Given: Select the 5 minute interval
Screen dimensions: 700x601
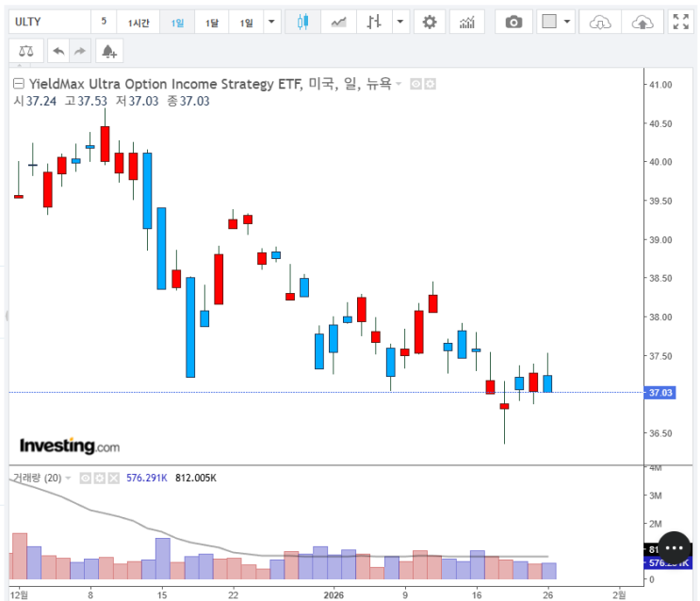Looking at the screenshot, I should pos(104,22).
